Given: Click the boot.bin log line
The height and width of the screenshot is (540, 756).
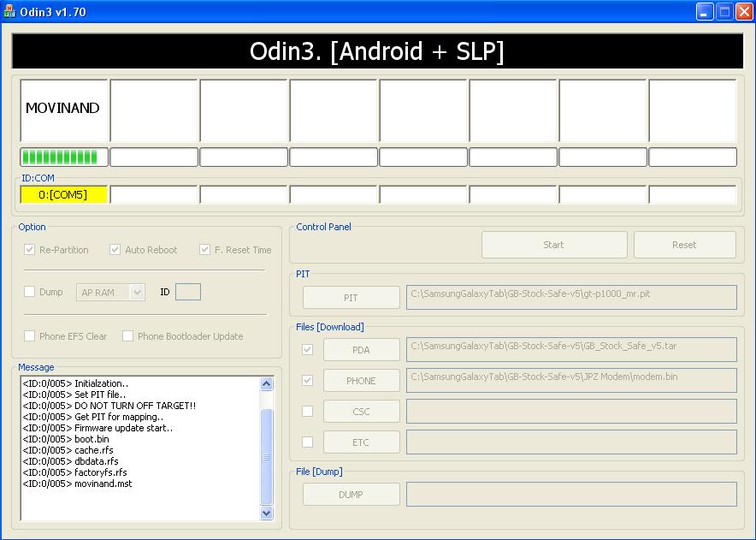Looking at the screenshot, I should (66, 439).
